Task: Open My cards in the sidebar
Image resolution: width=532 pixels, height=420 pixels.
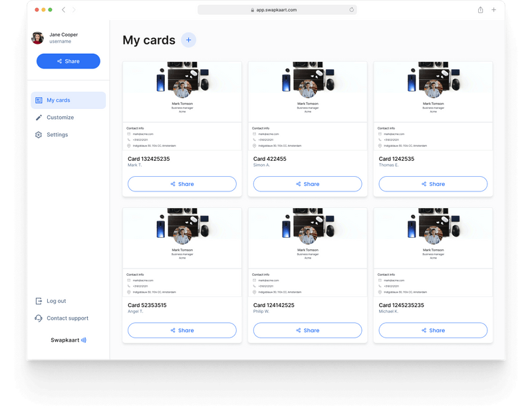Action: pos(68,100)
